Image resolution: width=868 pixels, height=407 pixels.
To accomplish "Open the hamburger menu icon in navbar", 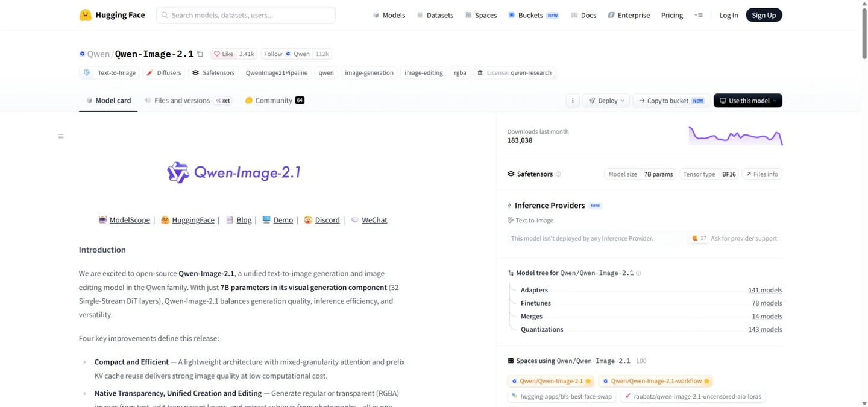I will click(699, 15).
